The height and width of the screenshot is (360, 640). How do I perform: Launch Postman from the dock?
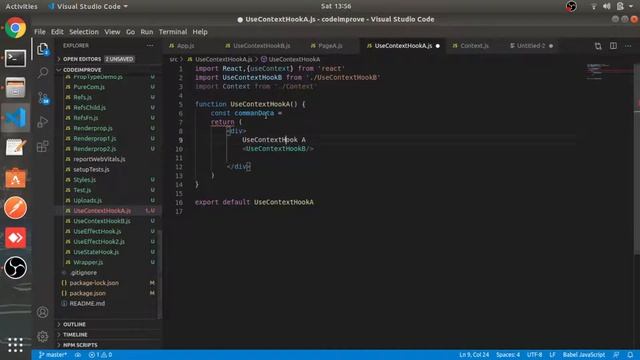click(16, 207)
